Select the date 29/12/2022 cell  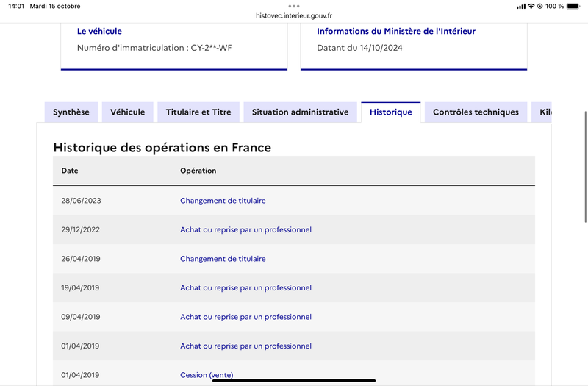coord(81,229)
